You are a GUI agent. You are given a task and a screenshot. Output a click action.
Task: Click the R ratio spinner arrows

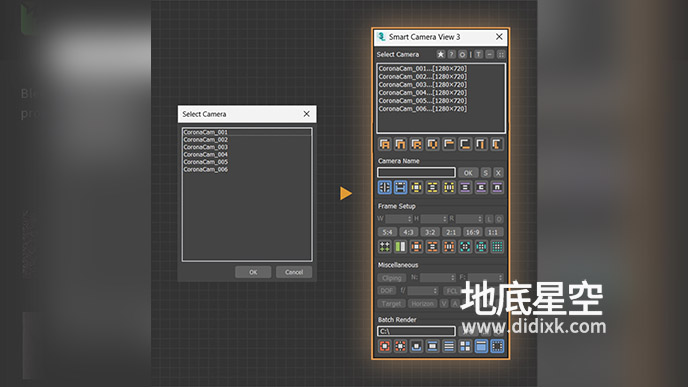tap(480, 219)
